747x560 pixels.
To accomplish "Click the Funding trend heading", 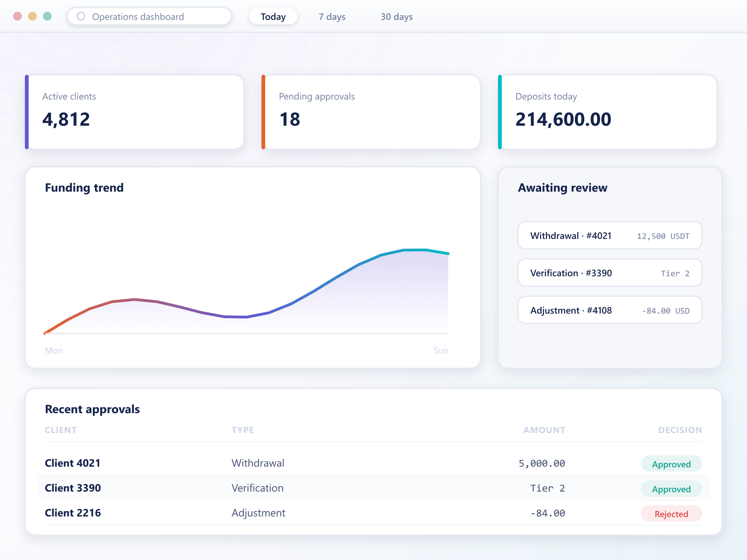I will 84,187.
